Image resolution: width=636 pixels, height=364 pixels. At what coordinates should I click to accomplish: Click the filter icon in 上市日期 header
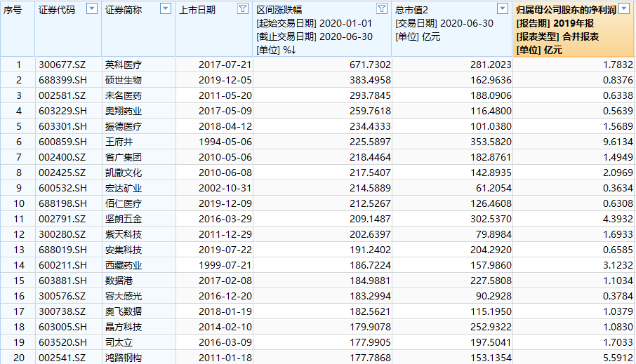(x=243, y=8)
